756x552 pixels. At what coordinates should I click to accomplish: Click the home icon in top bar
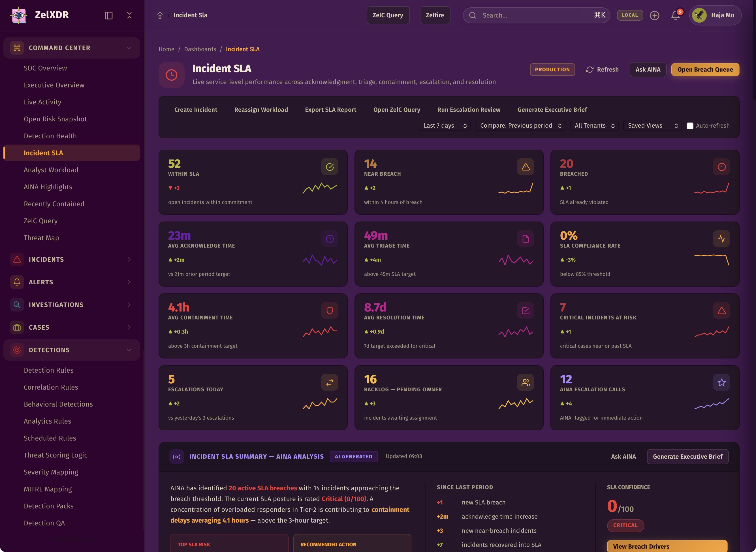pyautogui.click(x=160, y=15)
